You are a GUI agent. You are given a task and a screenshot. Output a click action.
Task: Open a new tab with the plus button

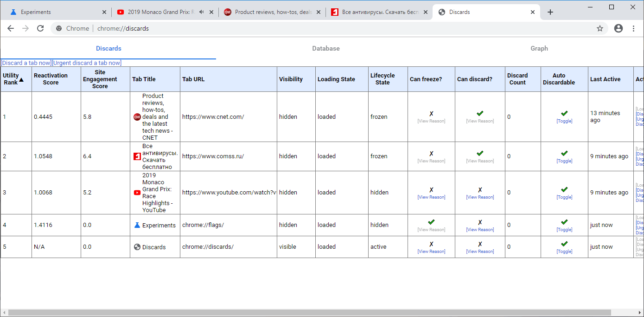pos(550,12)
